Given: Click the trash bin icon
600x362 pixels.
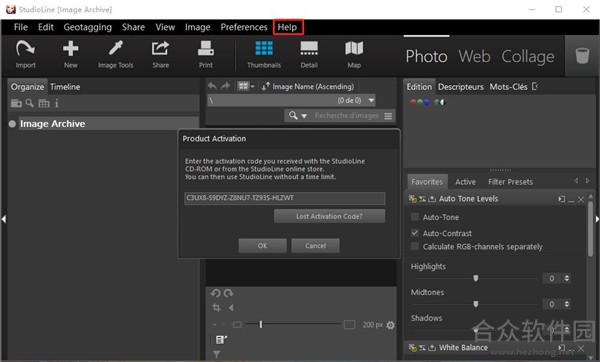Looking at the screenshot, I should pos(582,56).
